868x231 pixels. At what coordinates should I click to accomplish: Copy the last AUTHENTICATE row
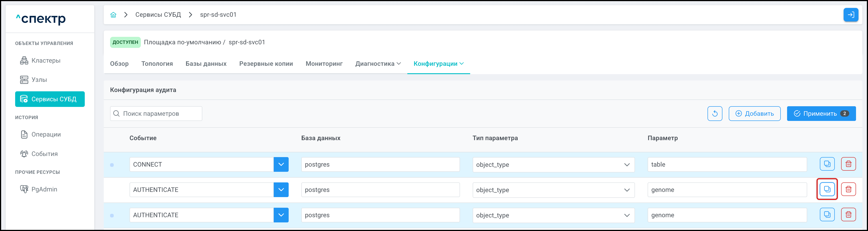(827, 214)
